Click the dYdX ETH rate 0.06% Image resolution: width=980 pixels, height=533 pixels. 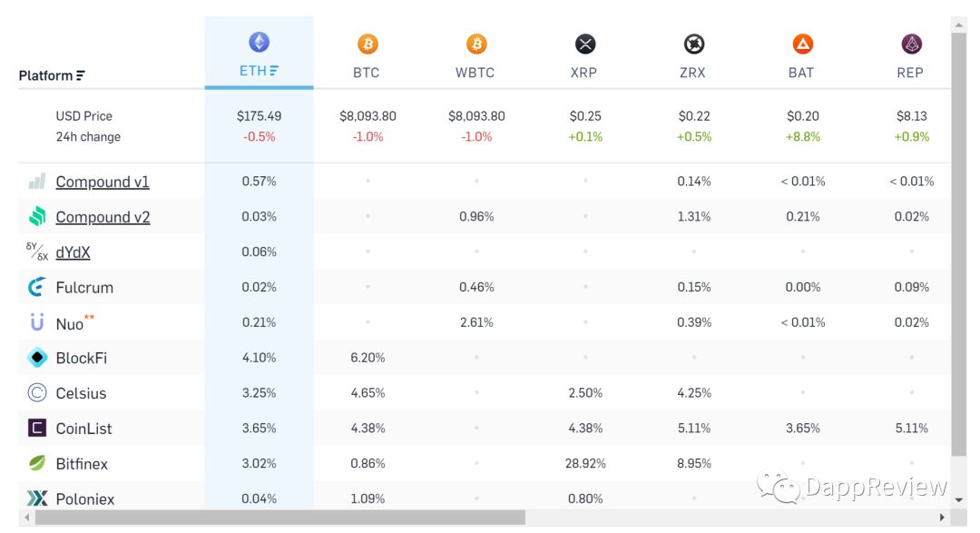pos(259,252)
